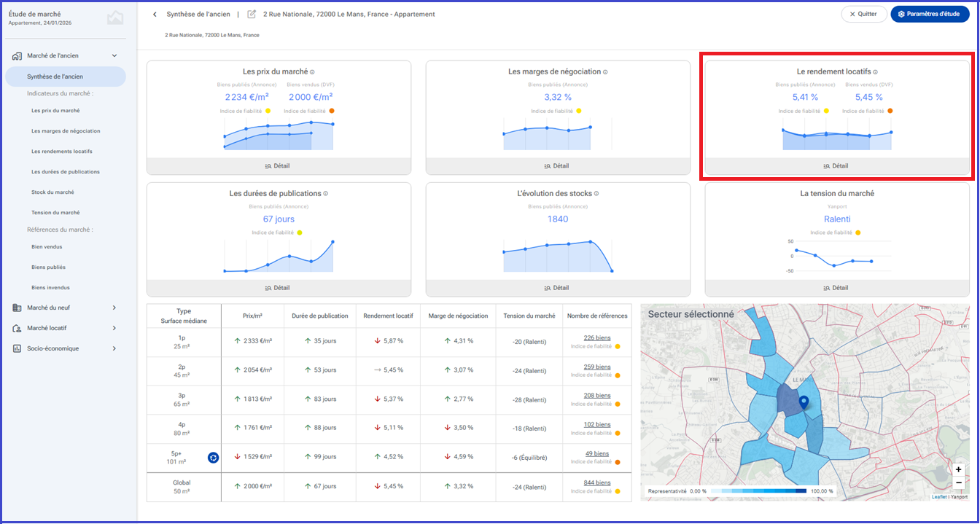Image resolution: width=980 pixels, height=524 pixels.
Task: Zoom out on the map with minus button
Action: pyautogui.click(x=958, y=482)
